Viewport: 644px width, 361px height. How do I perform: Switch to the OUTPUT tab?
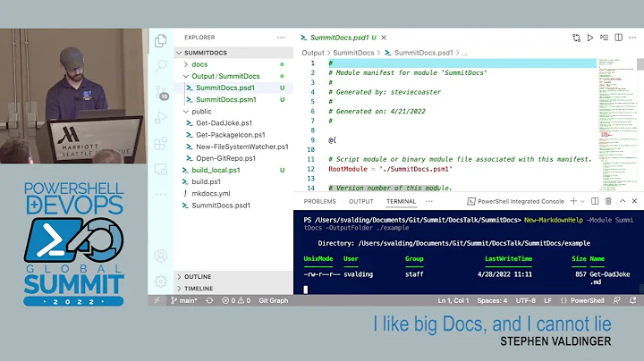361,201
